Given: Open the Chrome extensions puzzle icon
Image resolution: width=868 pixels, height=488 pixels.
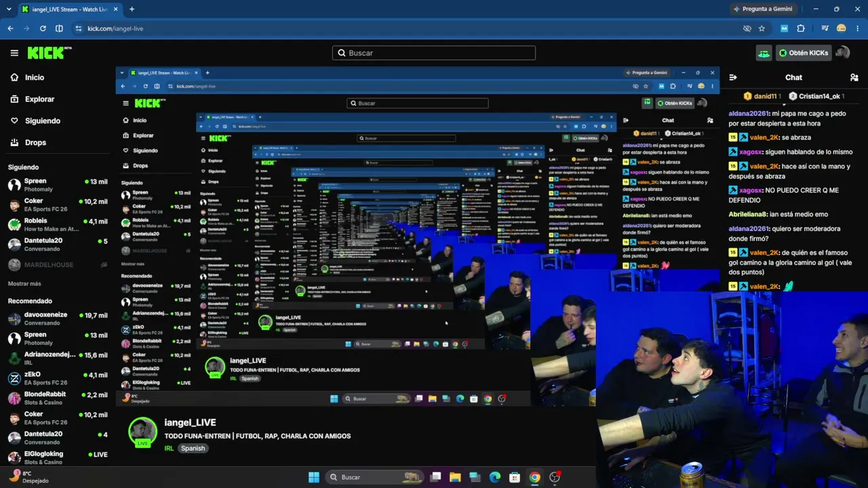Looking at the screenshot, I should [801, 28].
